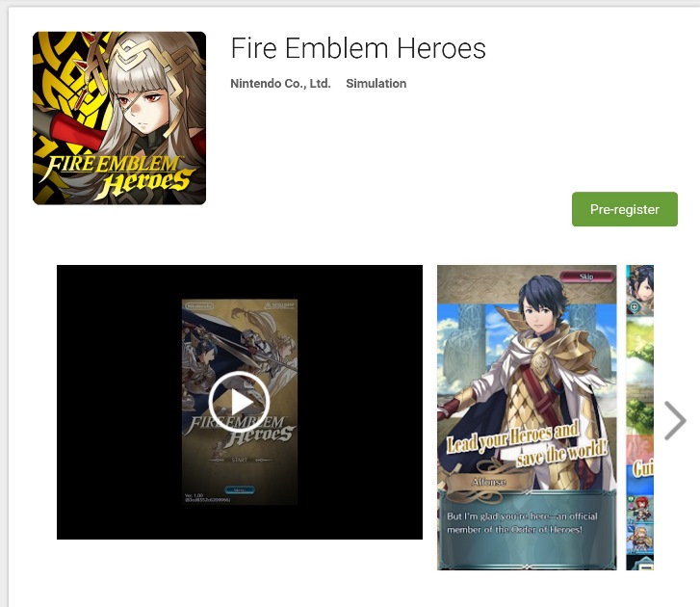Show next screenshots with the right chevron
Image resolution: width=700 pixels, height=607 pixels.
pyautogui.click(x=675, y=420)
